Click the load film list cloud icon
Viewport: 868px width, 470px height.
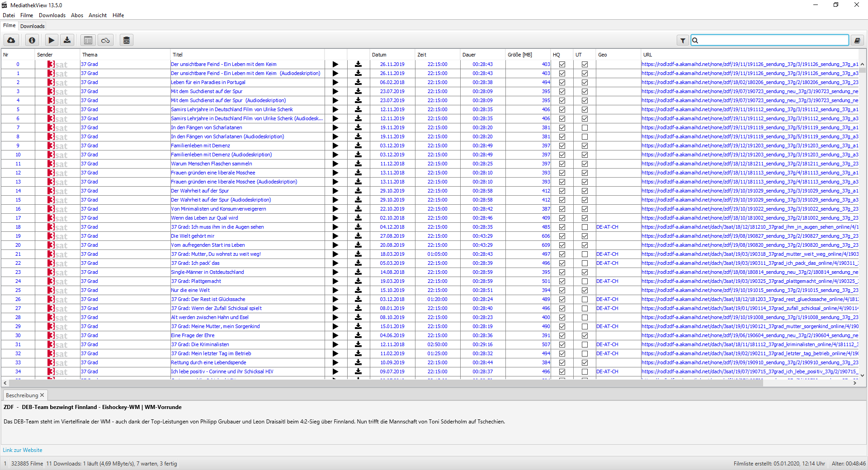[x=11, y=40]
